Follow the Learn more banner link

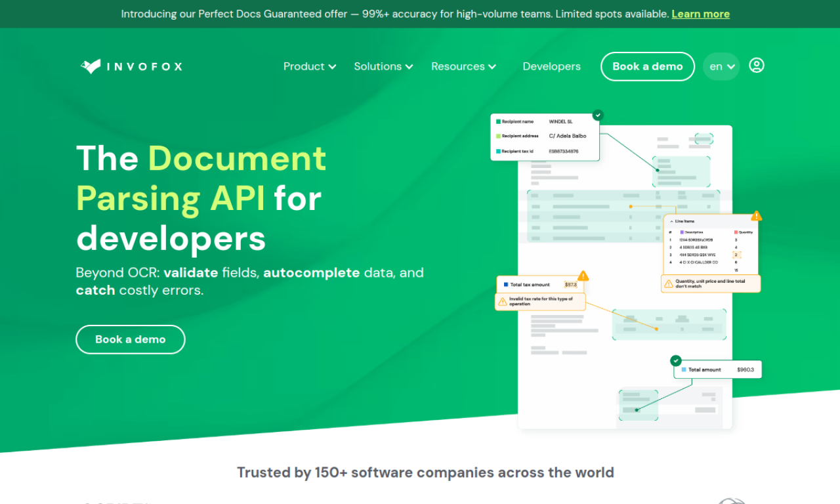pos(700,14)
